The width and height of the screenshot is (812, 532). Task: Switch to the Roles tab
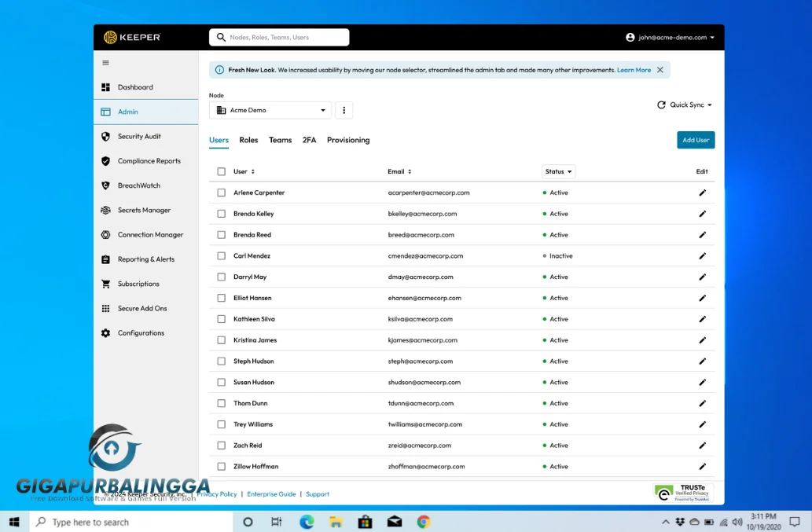(248, 140)
